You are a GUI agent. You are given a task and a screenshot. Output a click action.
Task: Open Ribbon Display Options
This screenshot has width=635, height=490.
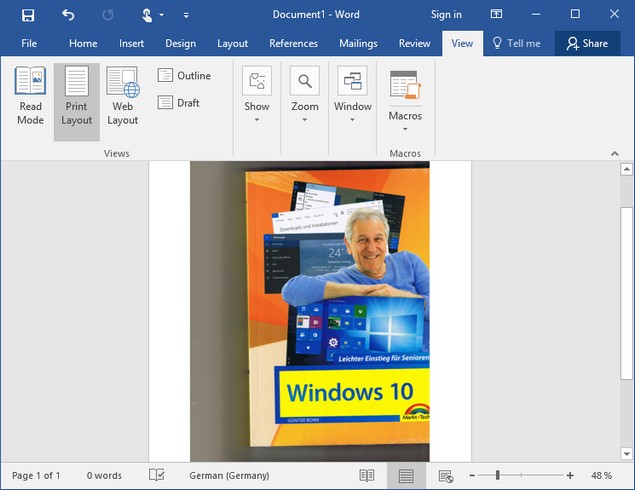pyautogui.click(x=496, y=14)
